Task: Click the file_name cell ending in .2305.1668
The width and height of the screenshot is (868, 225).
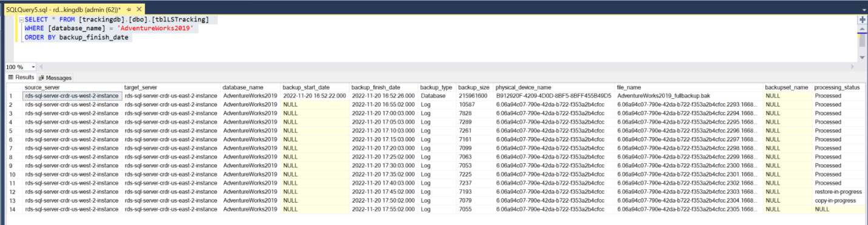Action: click(x=689, y=209)
